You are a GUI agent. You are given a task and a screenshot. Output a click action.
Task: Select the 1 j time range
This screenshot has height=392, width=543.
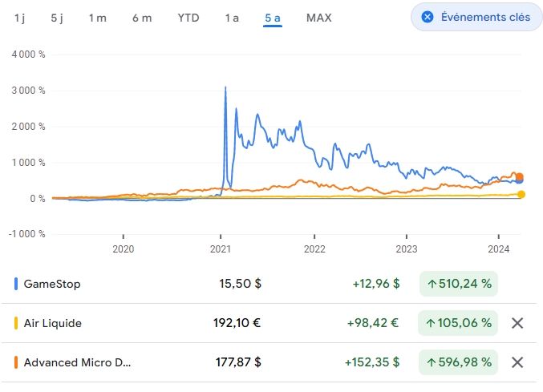(19, 18)
